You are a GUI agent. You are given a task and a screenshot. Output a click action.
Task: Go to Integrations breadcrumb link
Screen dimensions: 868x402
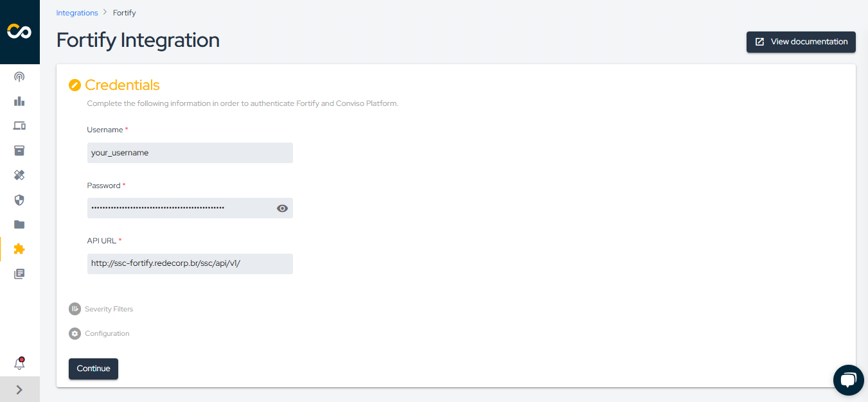pyautogui.click(x=77, y=13)
